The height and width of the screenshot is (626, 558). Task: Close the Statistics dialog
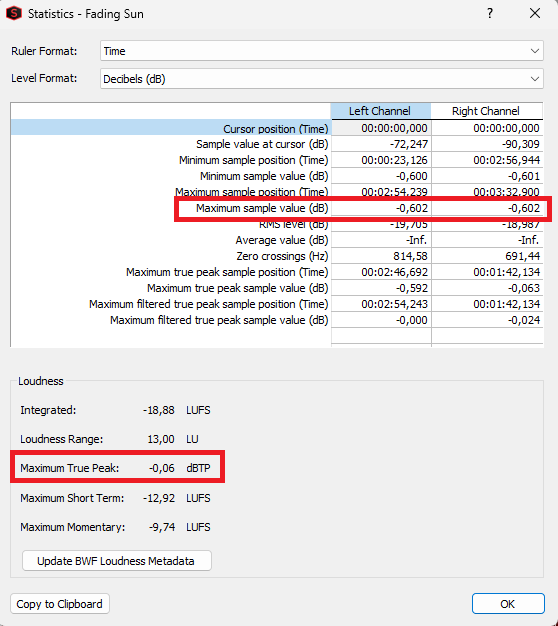coord(535,13)
